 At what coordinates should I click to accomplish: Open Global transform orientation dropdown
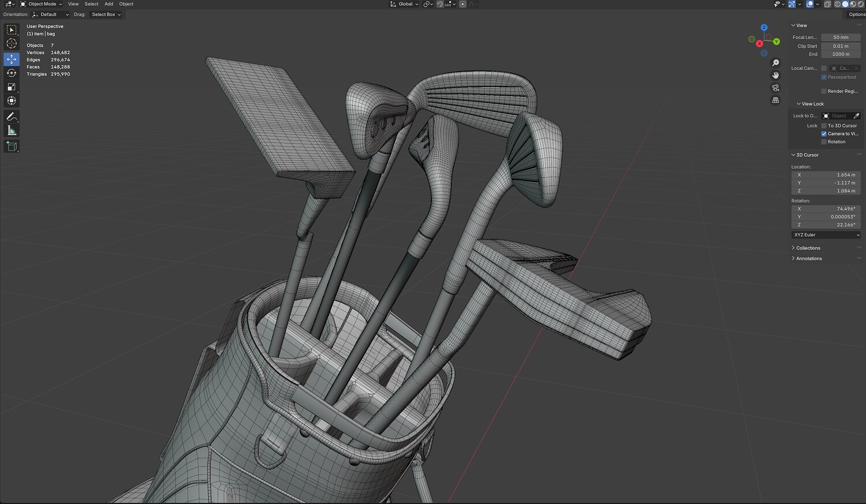(x=404, y=4)
